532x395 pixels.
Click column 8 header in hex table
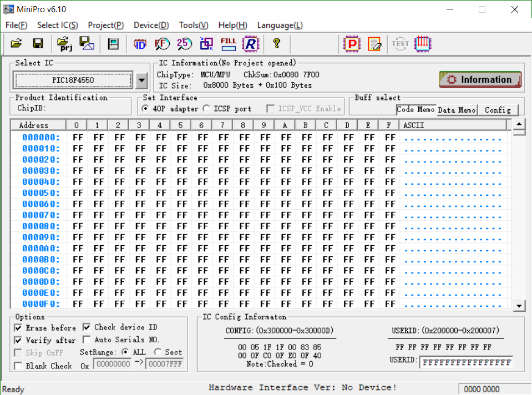tap(243, 125)
